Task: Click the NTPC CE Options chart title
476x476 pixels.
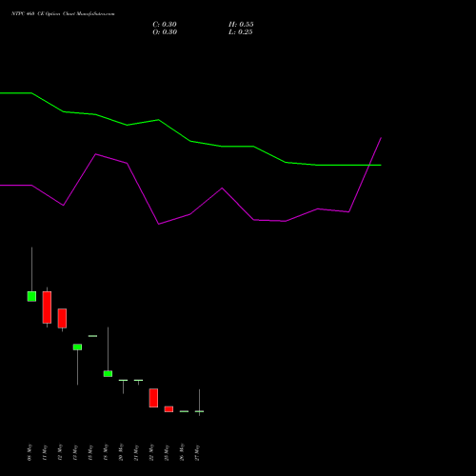Action: (x=63, y=14)
